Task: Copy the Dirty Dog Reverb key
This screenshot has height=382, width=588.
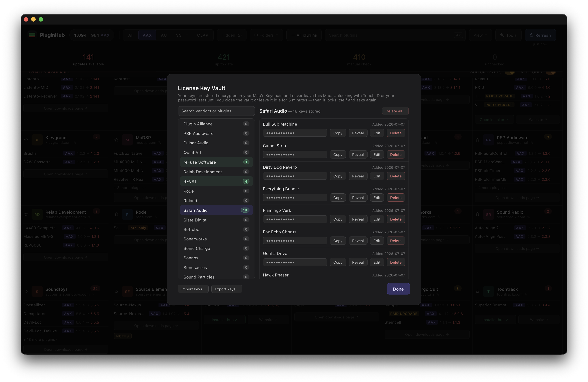Action: [337, 176]
